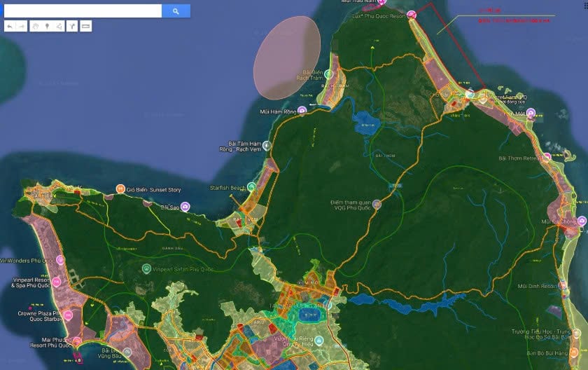Select the measure distance ruler tool
588x370 pixels.
[x=85, y=27]
